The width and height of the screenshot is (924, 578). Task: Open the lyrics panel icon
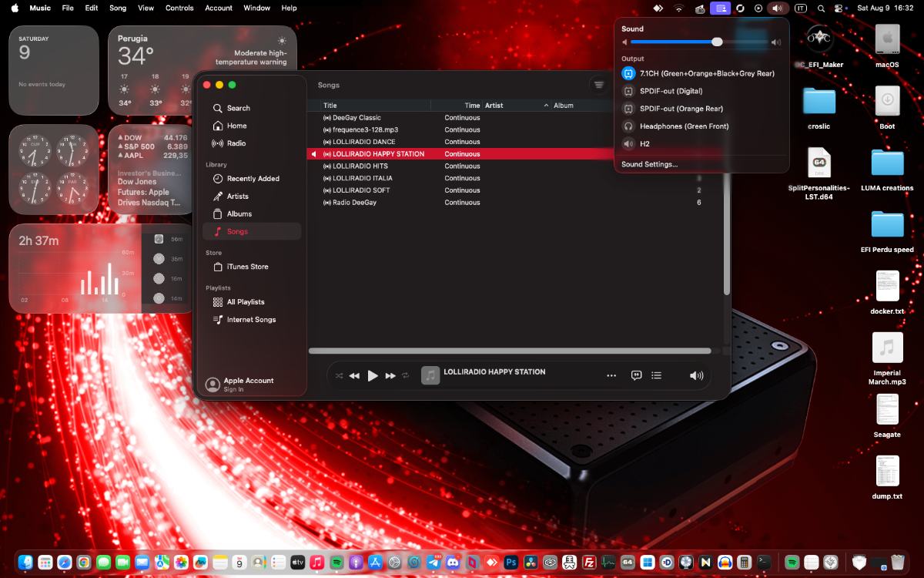pyautogui.click(x=636, y=375)
